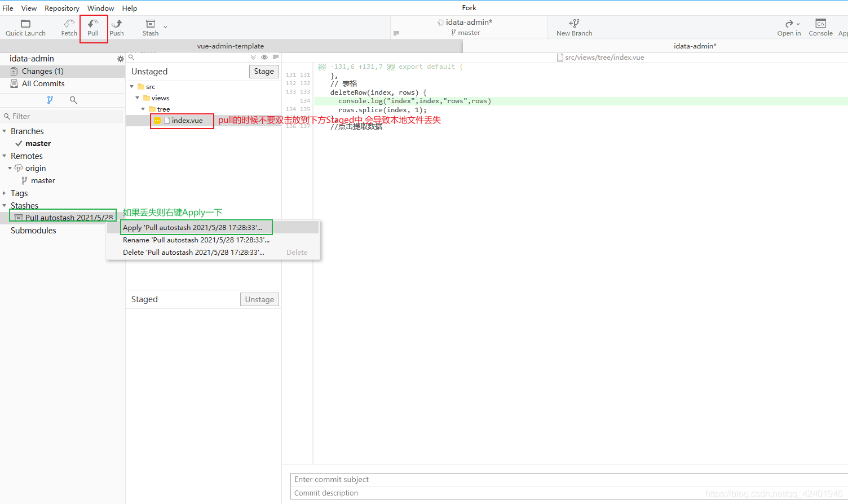Collapse the origin remote node
The image size is (848, 504).
point(10,169)
